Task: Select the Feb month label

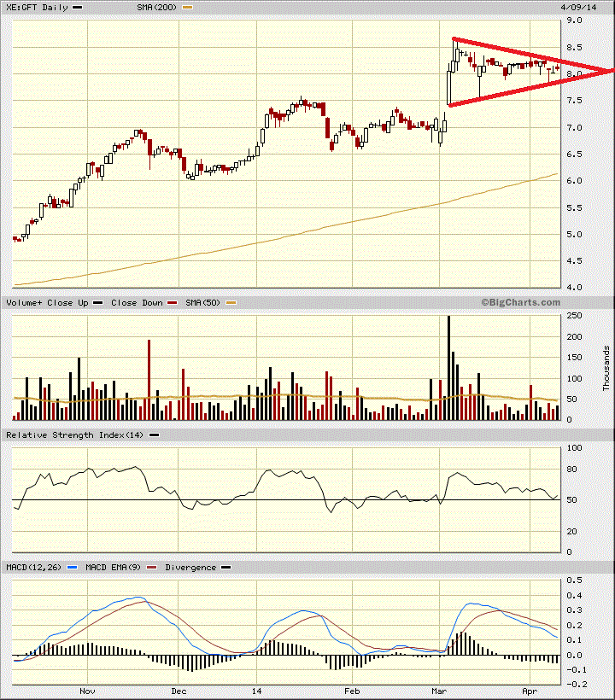Action: click(x=352, y=691)
